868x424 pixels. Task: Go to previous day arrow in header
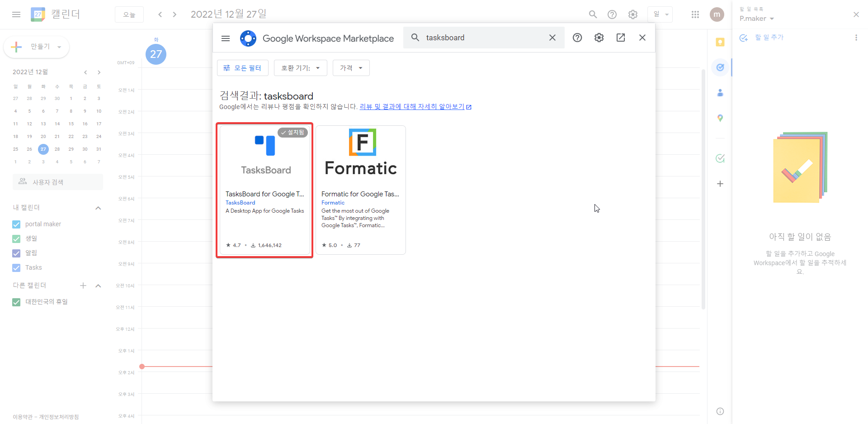point(160,14)
